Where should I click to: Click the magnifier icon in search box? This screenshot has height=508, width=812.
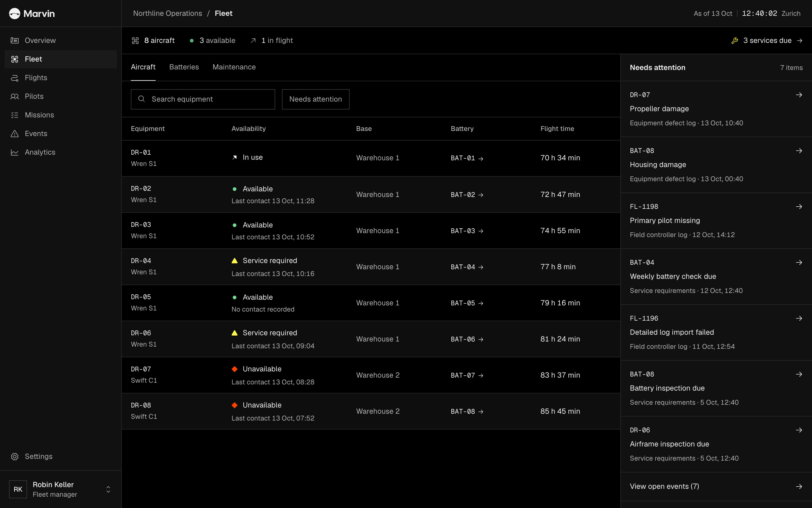[141, 99]
